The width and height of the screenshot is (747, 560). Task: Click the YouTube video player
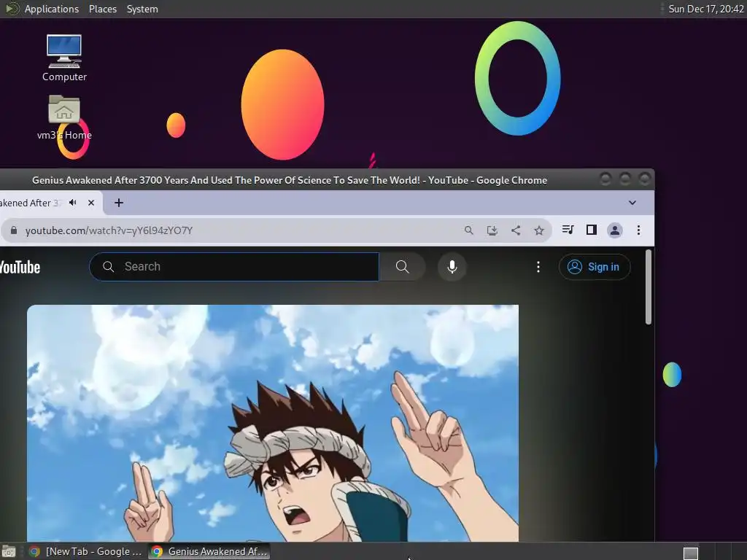tap(273, 423)
